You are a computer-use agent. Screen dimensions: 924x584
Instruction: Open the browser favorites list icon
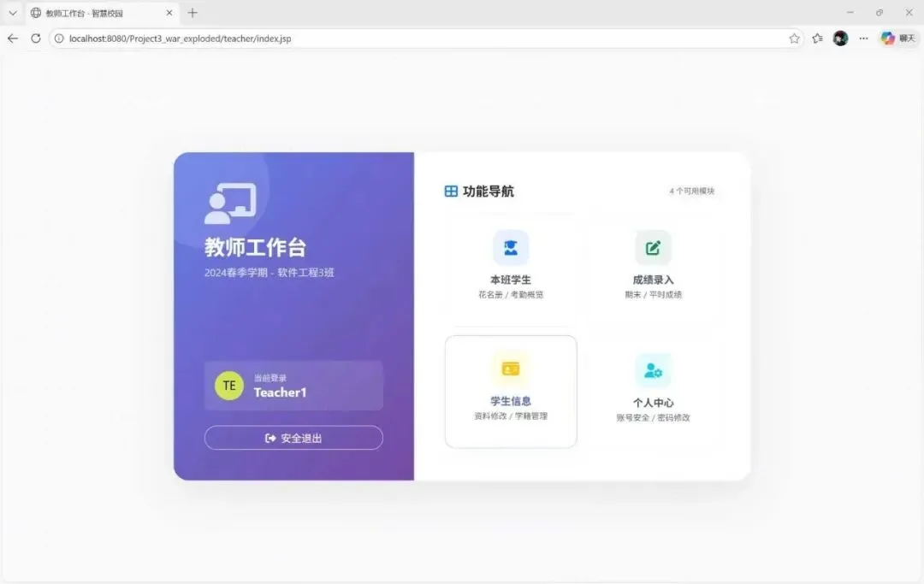pyautogui.click(x=817, y=38)
